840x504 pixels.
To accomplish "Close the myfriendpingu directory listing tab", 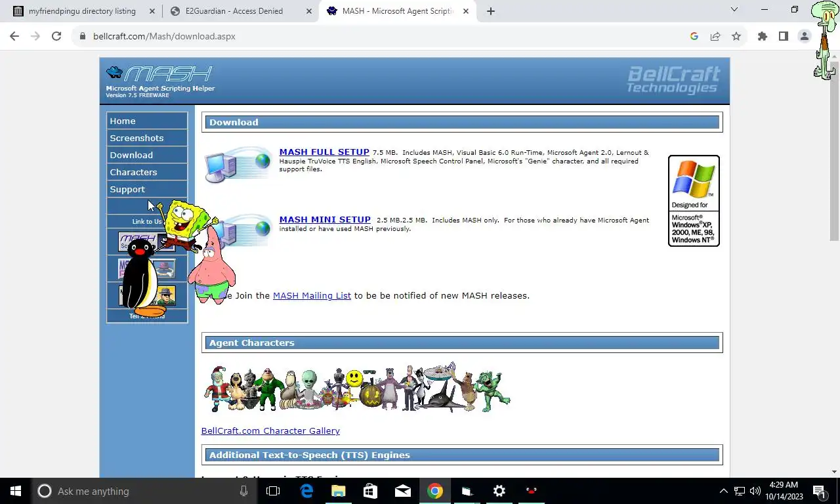I will click(x=152, y=10).
